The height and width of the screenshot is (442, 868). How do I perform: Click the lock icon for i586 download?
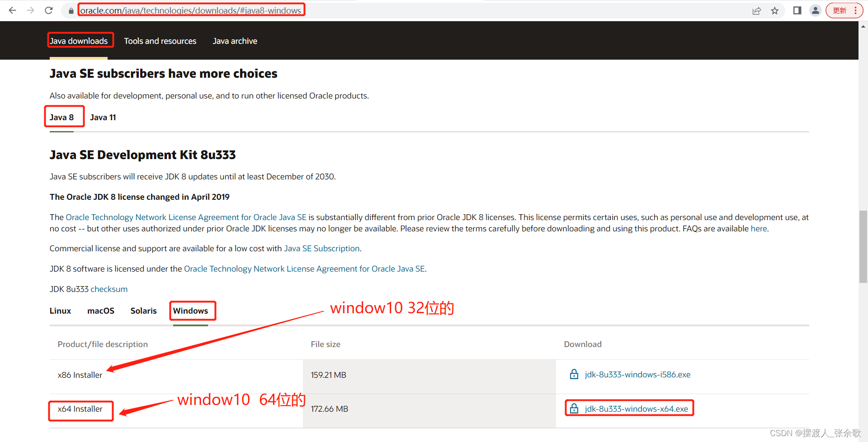point(574,374)
